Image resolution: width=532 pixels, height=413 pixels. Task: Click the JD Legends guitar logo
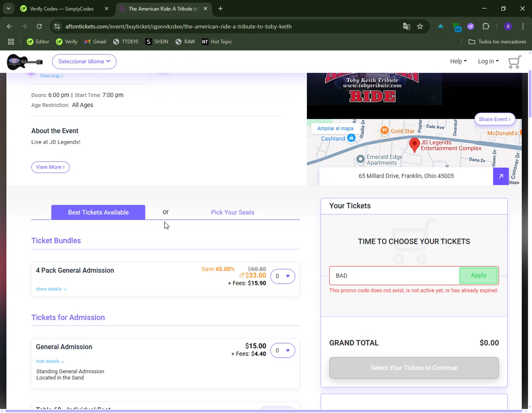pyautogui.click(x=25, y=62)
